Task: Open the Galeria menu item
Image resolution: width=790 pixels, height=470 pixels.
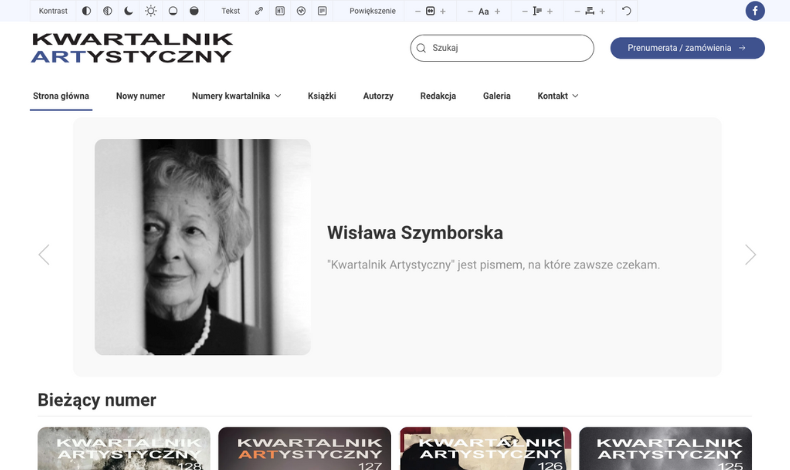Action: point(496,96)
